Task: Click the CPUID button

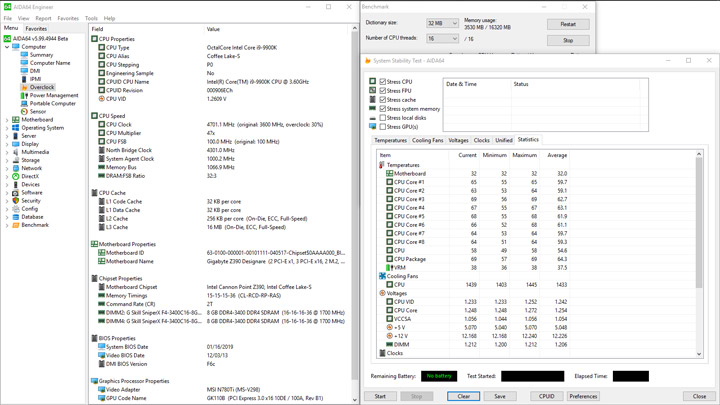Action: pyautogui.click(x=546, y=396)
